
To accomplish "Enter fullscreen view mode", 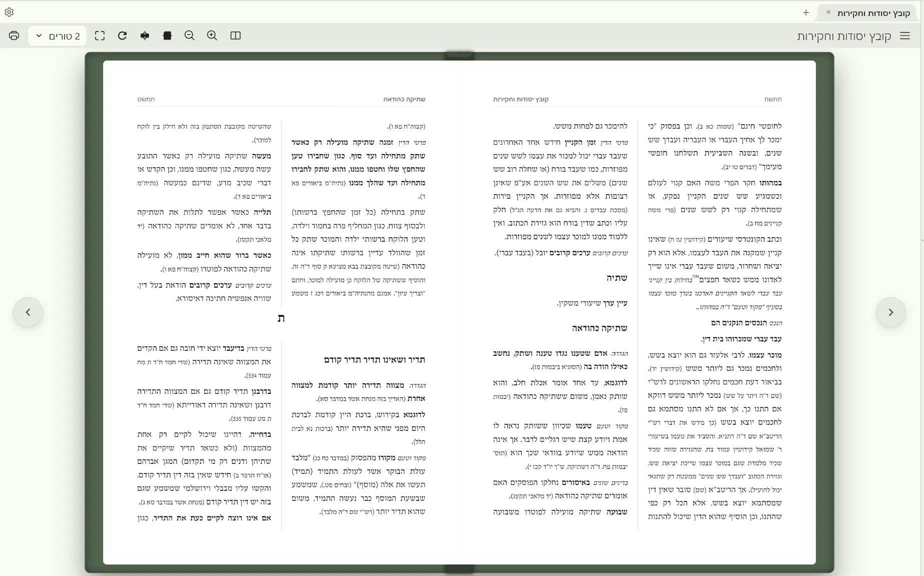I will 100,36.
